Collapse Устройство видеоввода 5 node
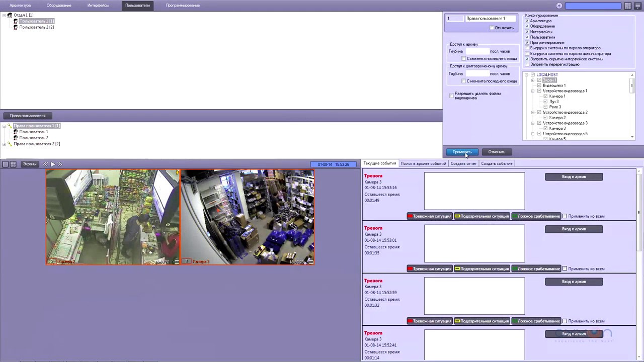 533,134
